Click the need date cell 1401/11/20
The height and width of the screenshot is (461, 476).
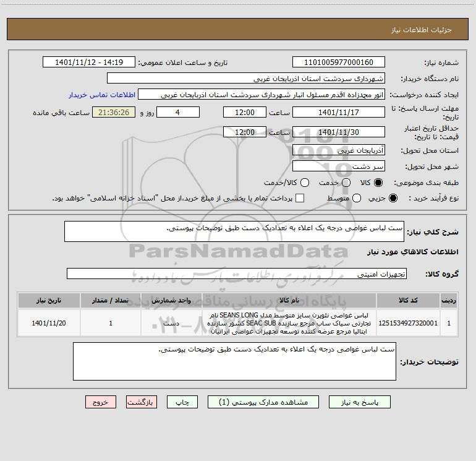coord(49,323)
